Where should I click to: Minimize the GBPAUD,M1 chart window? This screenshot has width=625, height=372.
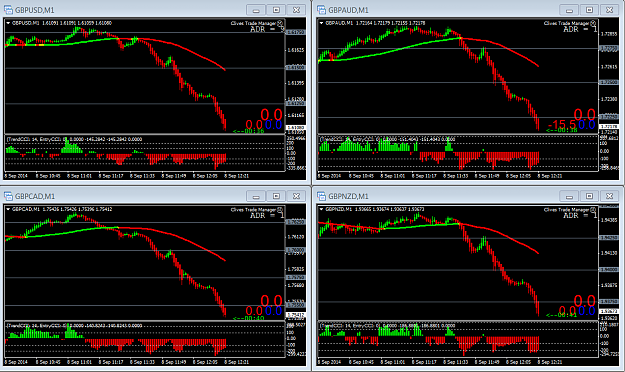coord(569,10)
